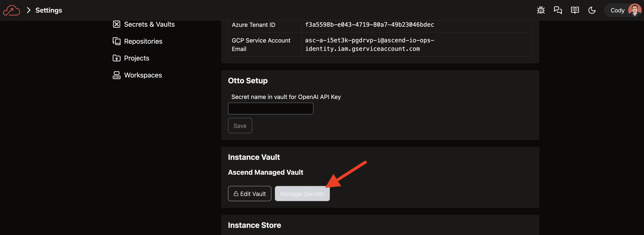Screen dimensions: 644x235
Task: Open the documentation book icon
Action: (575, 10)
